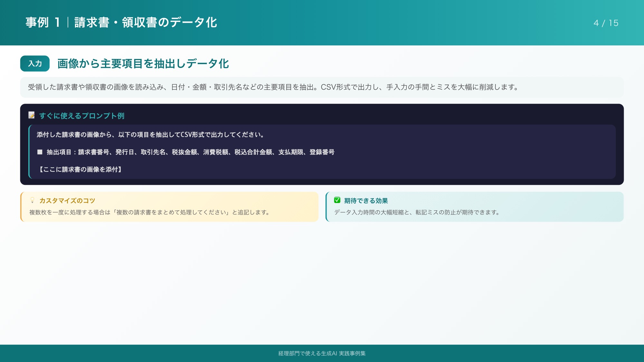This screenshot has width=644, height=362.
Task: Click the memo pencil icon beside プロンプト例
Action: 32,115
